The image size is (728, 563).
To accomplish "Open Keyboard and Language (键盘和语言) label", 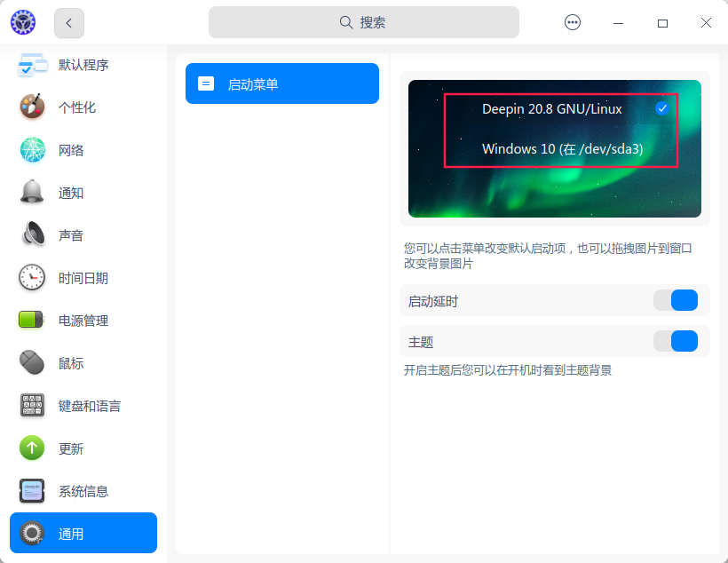I will point(90,406).
